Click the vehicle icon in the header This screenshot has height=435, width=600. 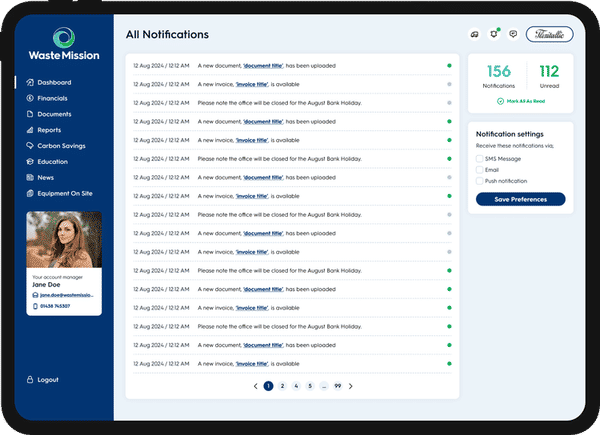(475, 34)
